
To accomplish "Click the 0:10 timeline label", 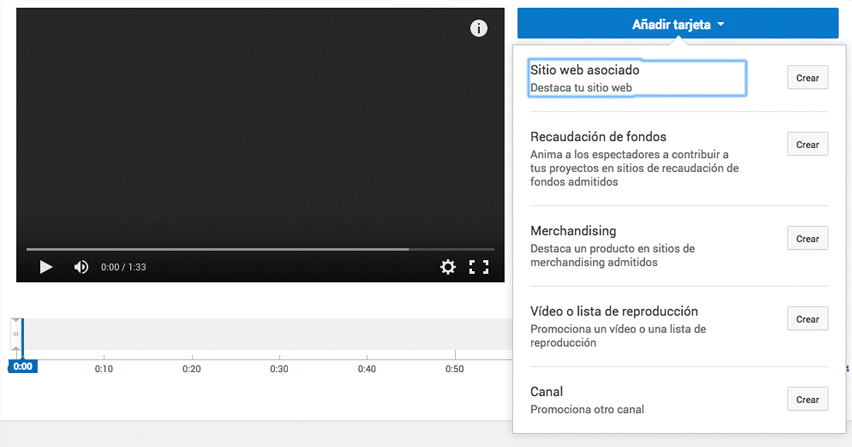I will [104, 369].
